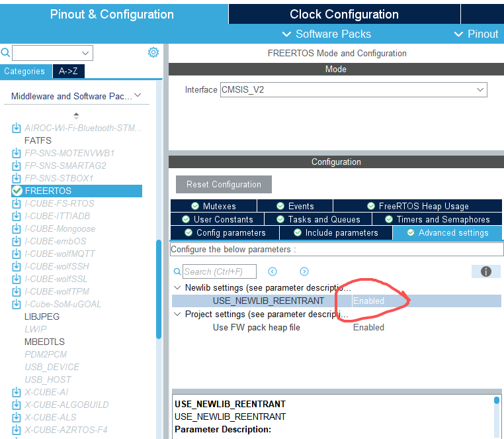Viewport: 504px width, 439px height.
Task: Click the info icon in the parameters panel
Action: [486, 271]
